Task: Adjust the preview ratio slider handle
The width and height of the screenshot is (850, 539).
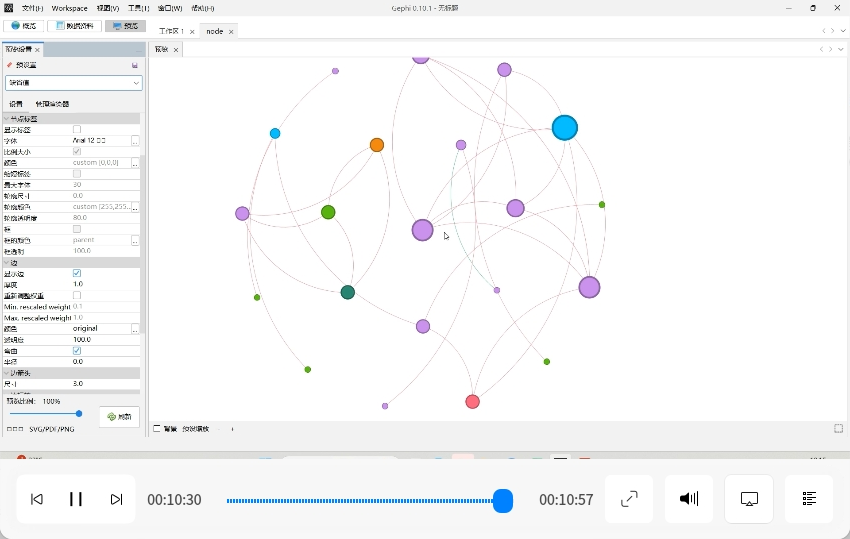Action: pyautogui.click(x=79, y=414)
